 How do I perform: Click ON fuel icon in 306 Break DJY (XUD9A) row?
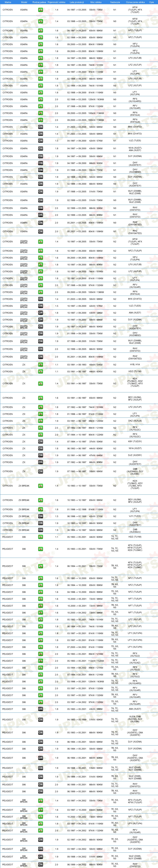(40, 849)
